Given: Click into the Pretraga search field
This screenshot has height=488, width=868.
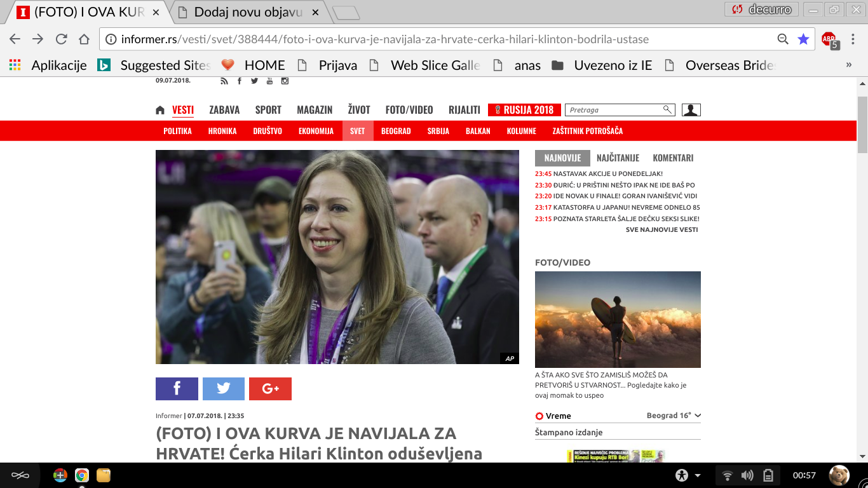Looking at the screenshot, I should click(x=613, y=110).
